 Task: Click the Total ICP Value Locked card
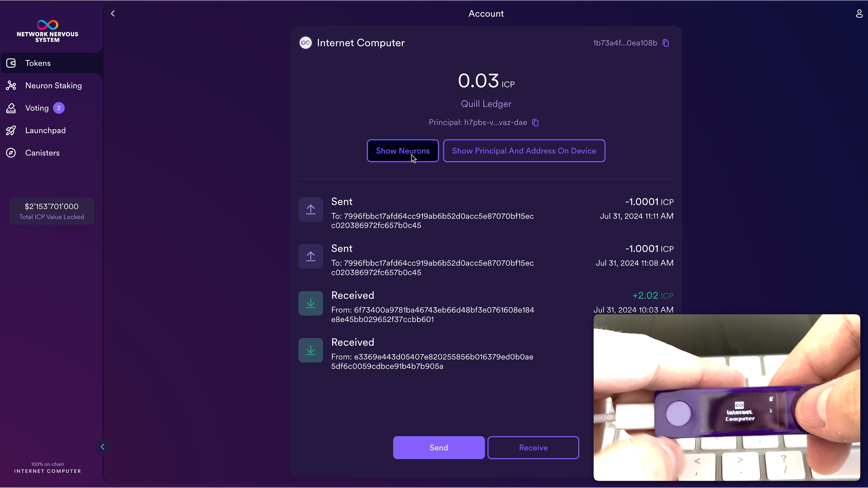51,211
